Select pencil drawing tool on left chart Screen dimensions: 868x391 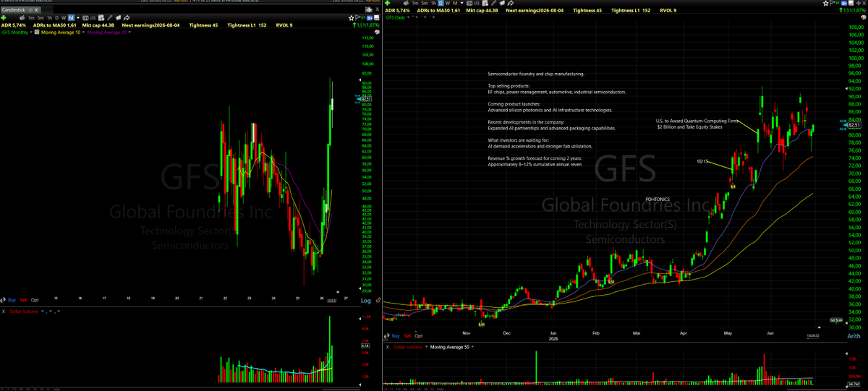tap(110, 17)
